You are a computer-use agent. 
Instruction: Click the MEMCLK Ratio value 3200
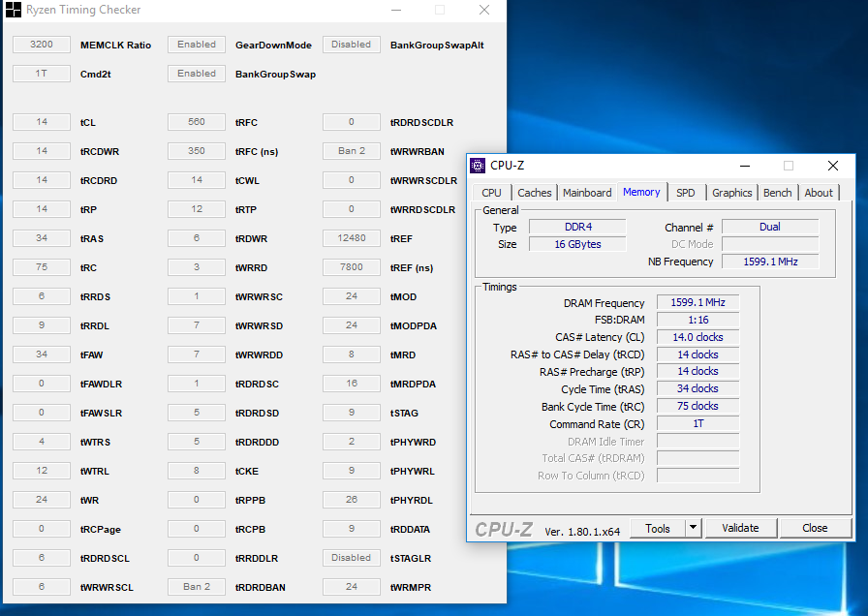point(42,45)
